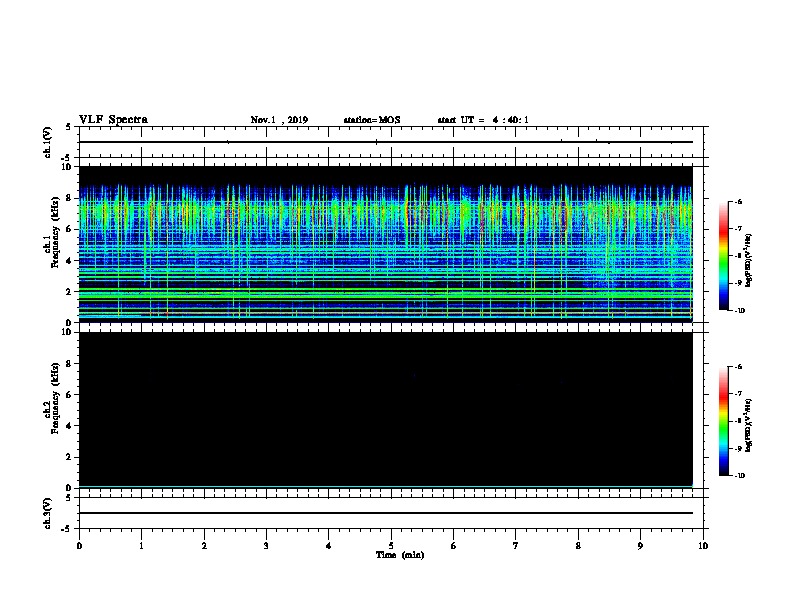Viewport: 792px width, 612px height.
Task: Click time axis tick label "4"
Action: pyautogui.click(x=329, y=545)
